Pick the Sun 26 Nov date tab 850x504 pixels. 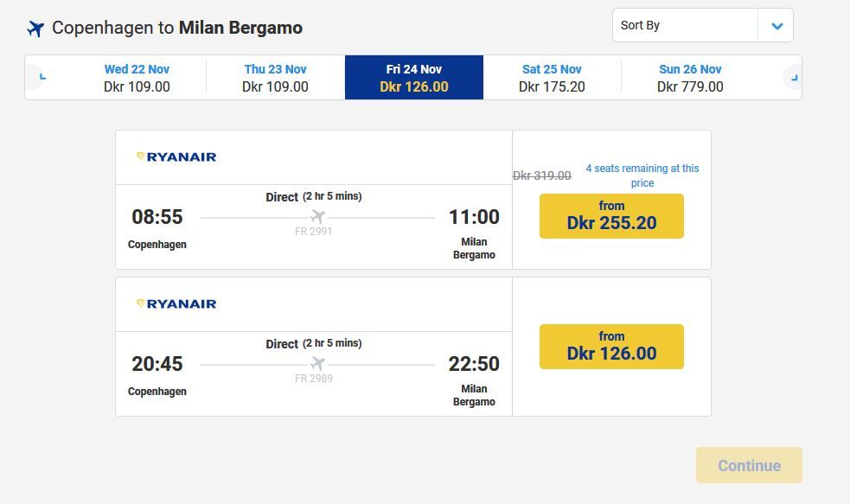(690, 78)
